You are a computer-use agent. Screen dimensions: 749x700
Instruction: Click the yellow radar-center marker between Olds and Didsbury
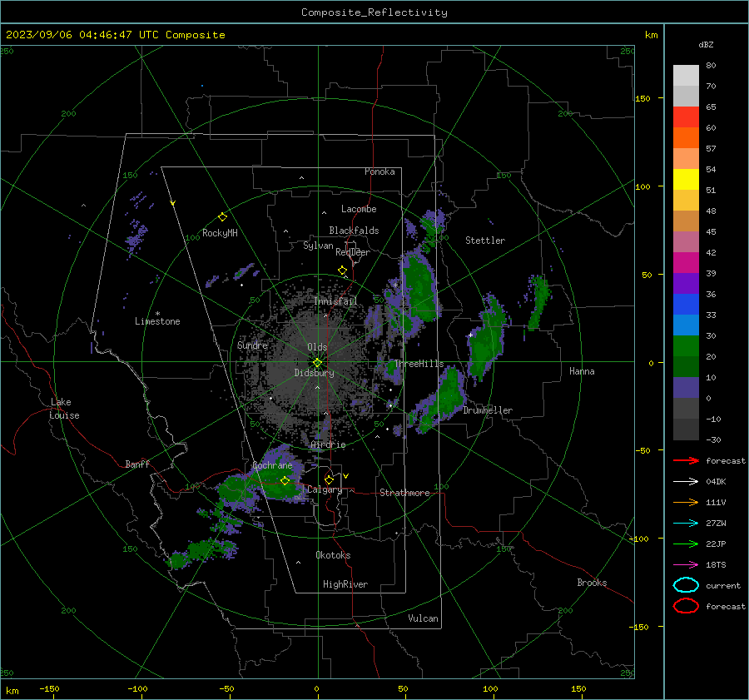click(x=317, y=363)
